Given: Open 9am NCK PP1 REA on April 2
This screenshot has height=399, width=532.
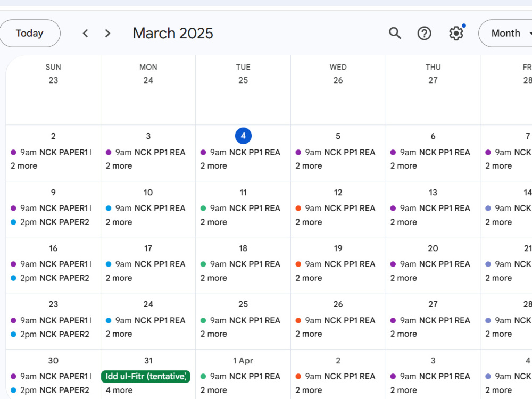Looking at the screenshot, I should pyautogui.click(x=336, y=377).
